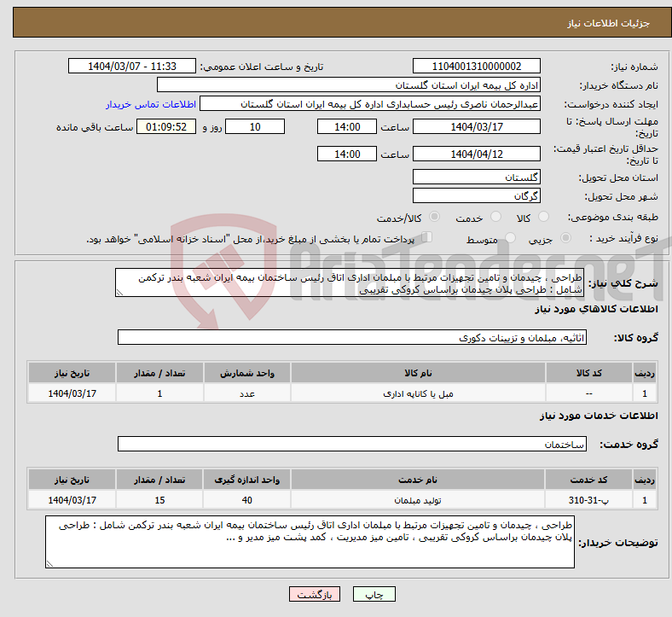Click the response deadline time 14:00 field
672x617 pixels.
click(347, 127)
